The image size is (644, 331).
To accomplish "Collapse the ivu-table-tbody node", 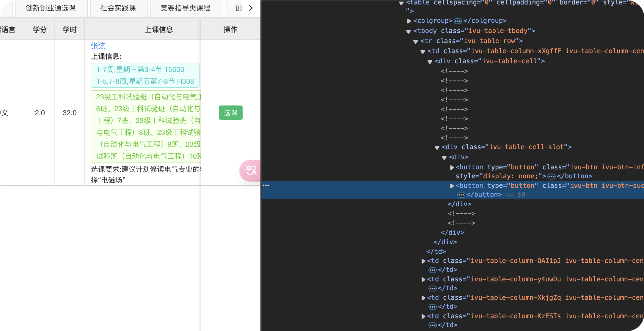I will tap(409, 31).
